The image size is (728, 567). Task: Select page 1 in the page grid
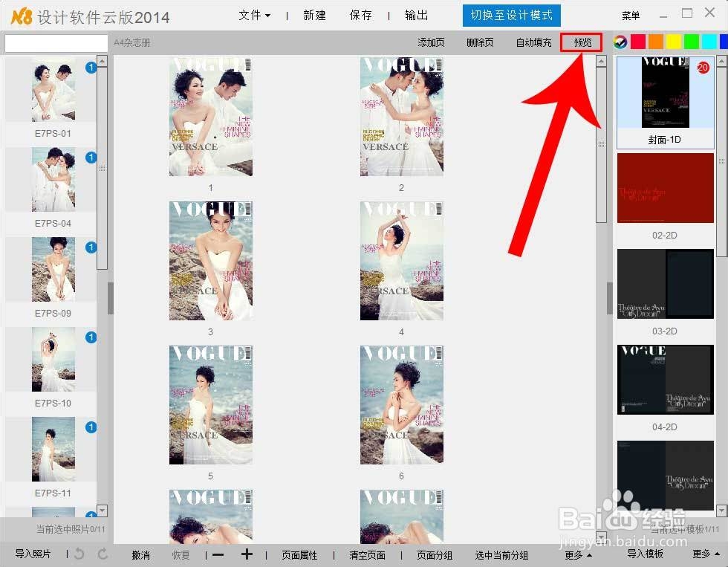pyautogui.click(x=211, y=117)
